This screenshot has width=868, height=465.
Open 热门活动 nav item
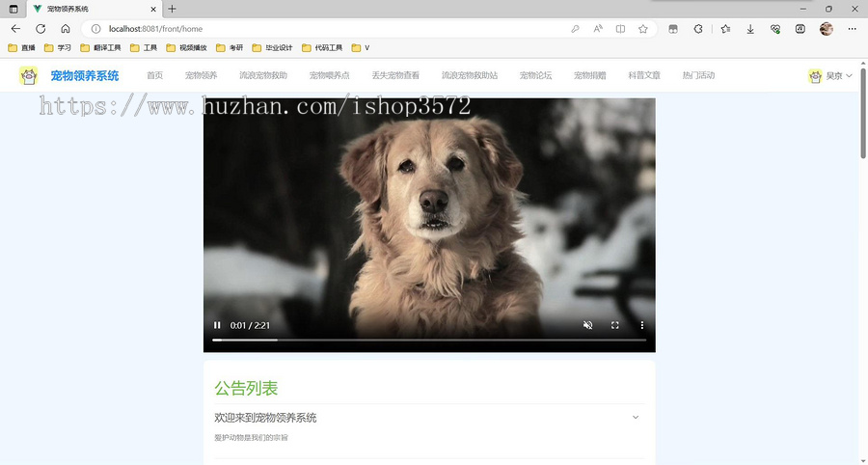698,75
